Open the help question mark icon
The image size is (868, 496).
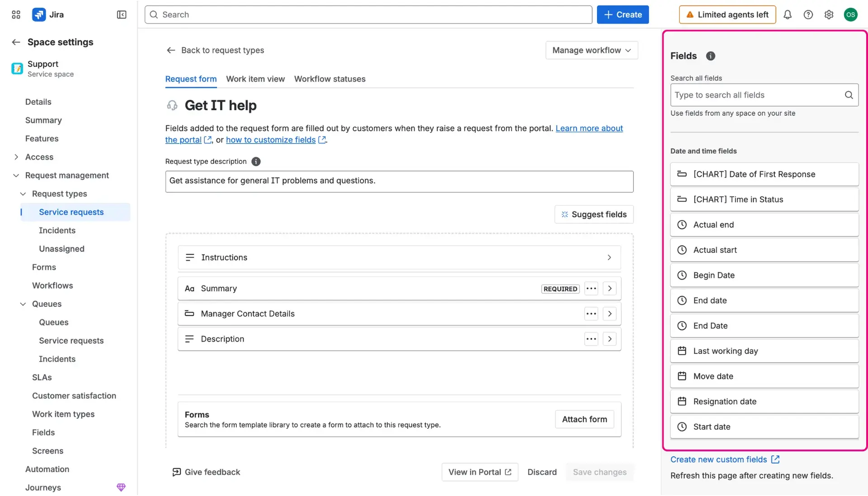pos(808,14)
